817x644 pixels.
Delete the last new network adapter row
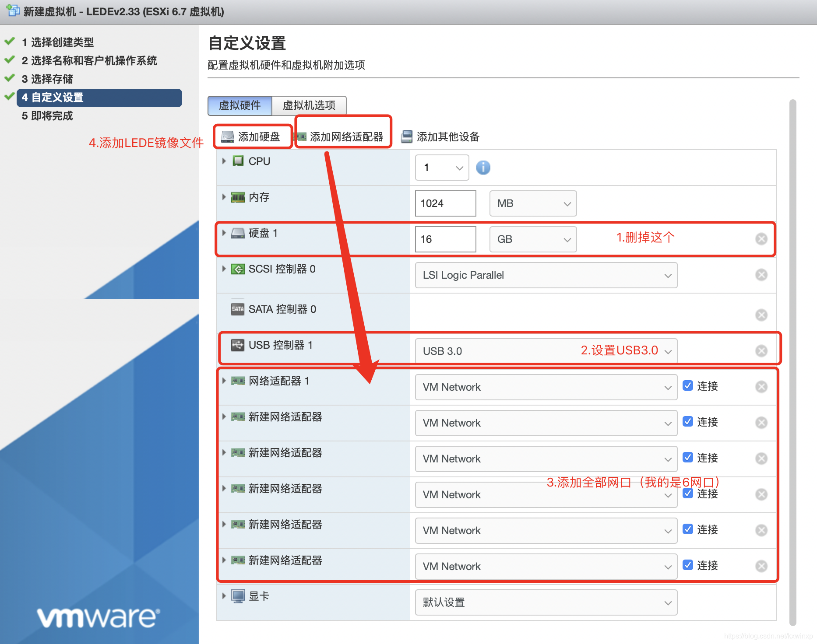point(761,566)
